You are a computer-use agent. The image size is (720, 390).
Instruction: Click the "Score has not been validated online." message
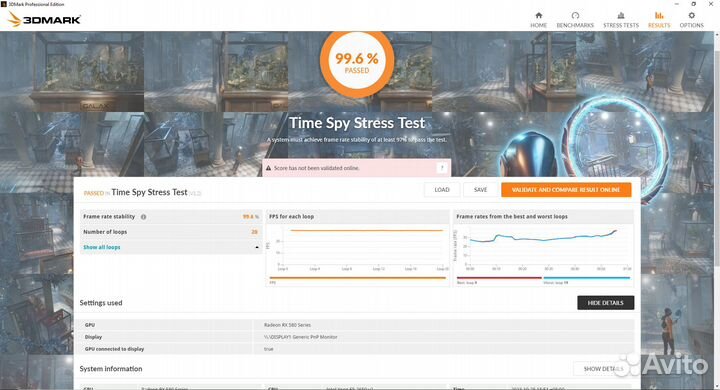click(x=316, y=168)
